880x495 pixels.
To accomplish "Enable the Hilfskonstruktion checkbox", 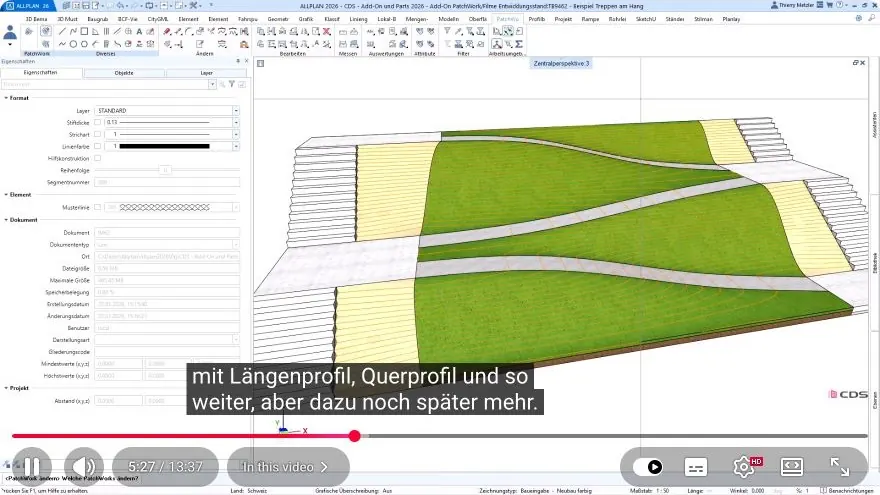I will tap(98, 158).
